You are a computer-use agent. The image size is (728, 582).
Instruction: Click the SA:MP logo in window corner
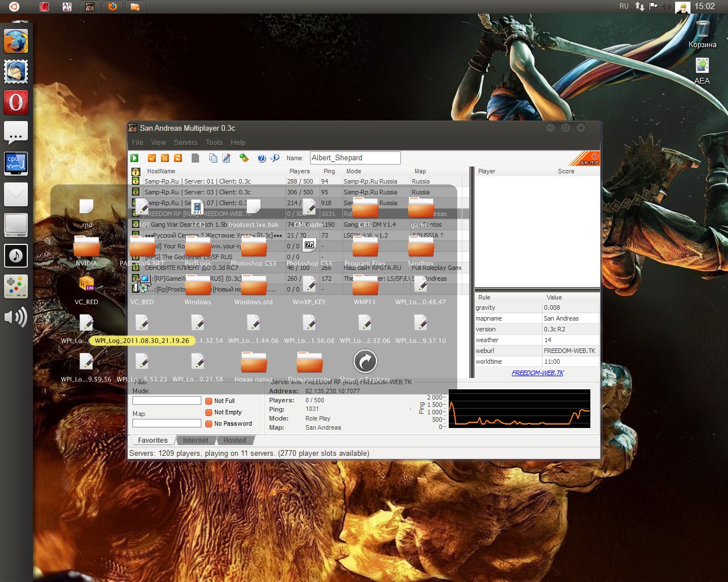coord(585,159)
